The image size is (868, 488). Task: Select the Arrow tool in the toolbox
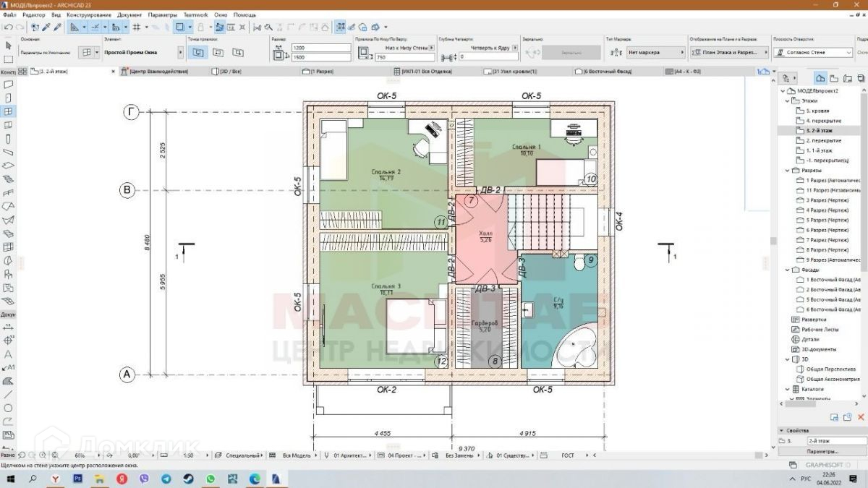point(8,46)
